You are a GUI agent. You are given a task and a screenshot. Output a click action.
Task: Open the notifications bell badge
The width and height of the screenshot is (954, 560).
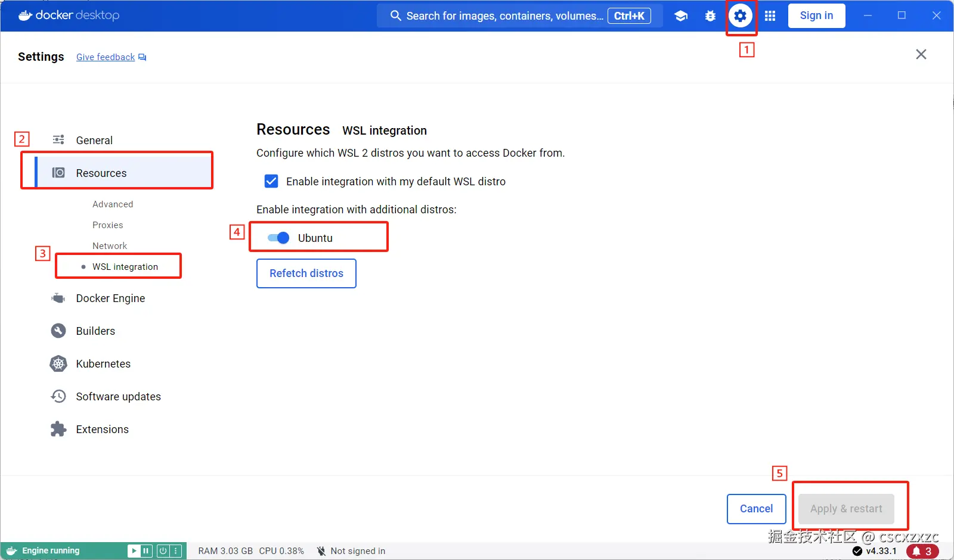click(x=922, y=552)
